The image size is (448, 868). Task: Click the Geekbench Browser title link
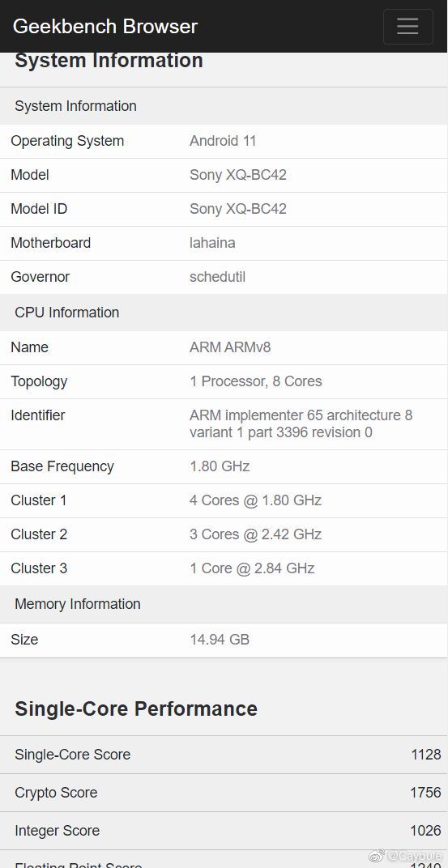pos(105,26)
